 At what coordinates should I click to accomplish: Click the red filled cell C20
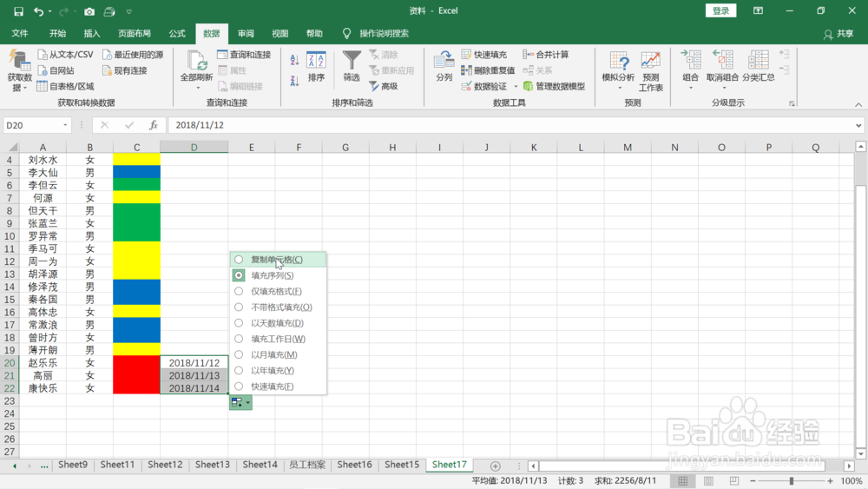click(x=137, y=363)
